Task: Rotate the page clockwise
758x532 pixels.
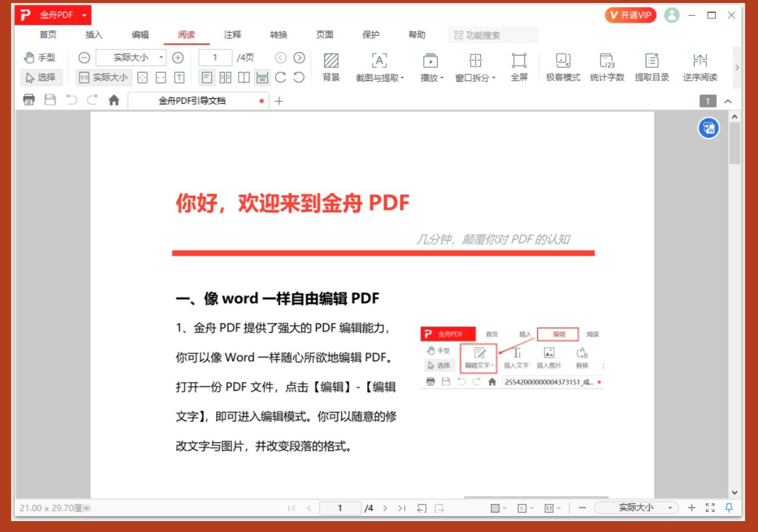Action: coord(281,77)
